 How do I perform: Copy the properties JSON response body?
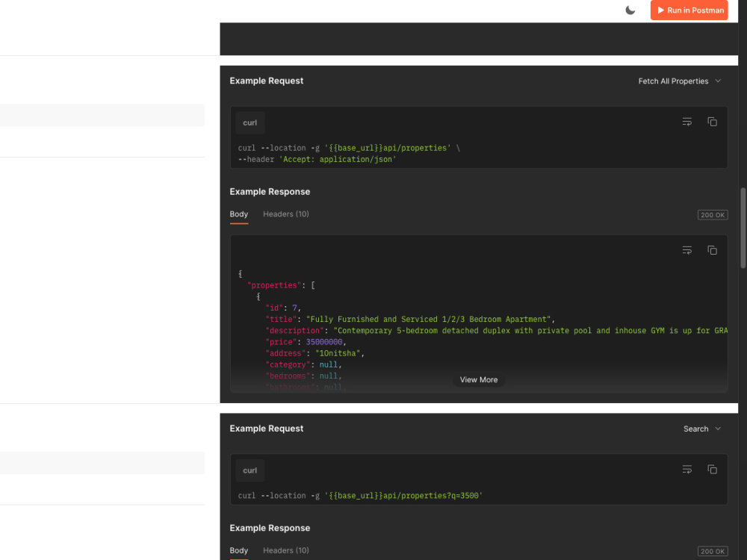tap(712, 250)
